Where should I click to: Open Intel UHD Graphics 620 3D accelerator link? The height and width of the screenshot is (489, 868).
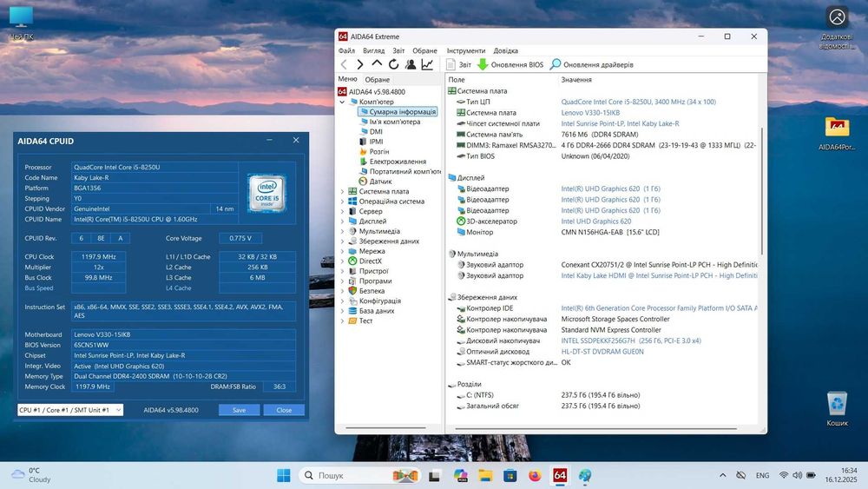[x=595, y=221]
